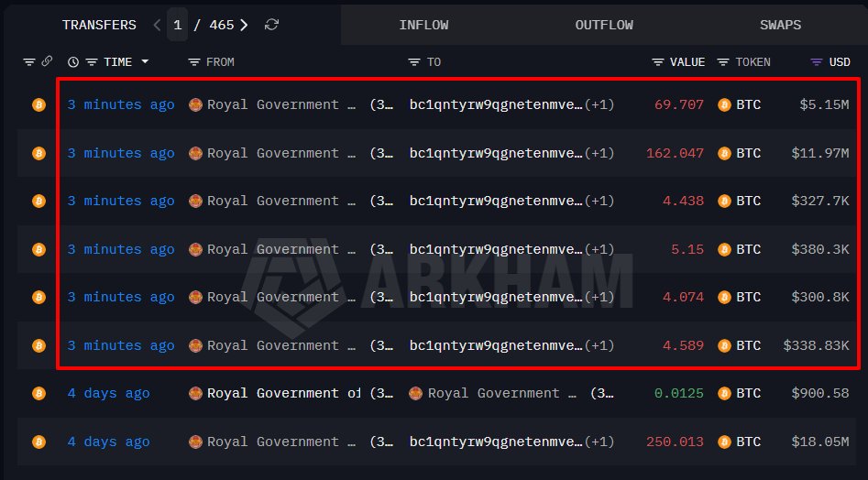Viewport: 868px width, 480px height.
Task: Toggle TIME sort order arrow
Action: coord(145,61)
